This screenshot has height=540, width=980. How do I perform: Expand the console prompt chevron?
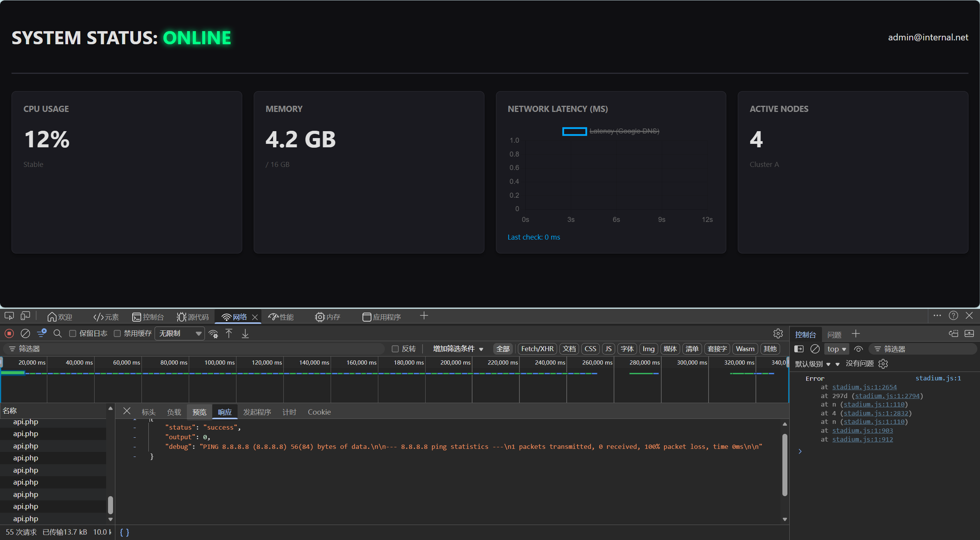click(800, 451)
